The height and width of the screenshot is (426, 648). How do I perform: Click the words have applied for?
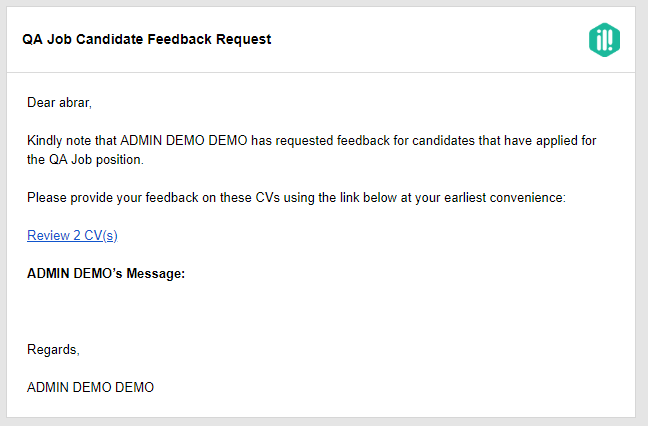pos(550,140)
